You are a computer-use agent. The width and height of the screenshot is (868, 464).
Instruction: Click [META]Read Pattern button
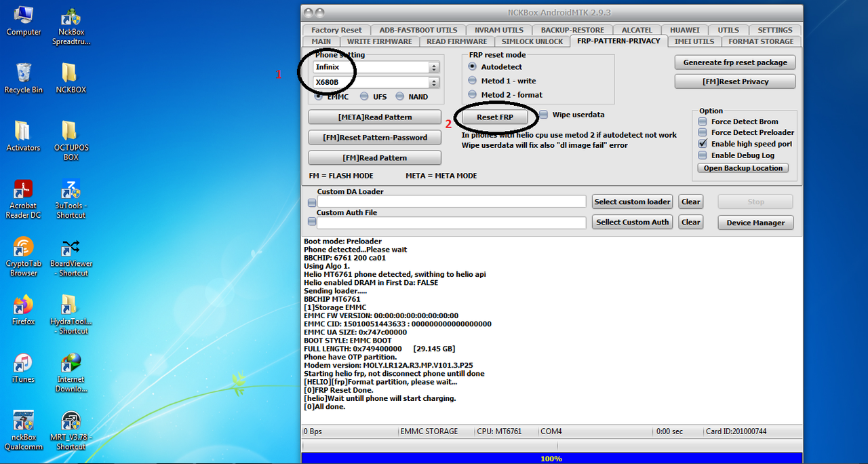[x=375, y=117]
